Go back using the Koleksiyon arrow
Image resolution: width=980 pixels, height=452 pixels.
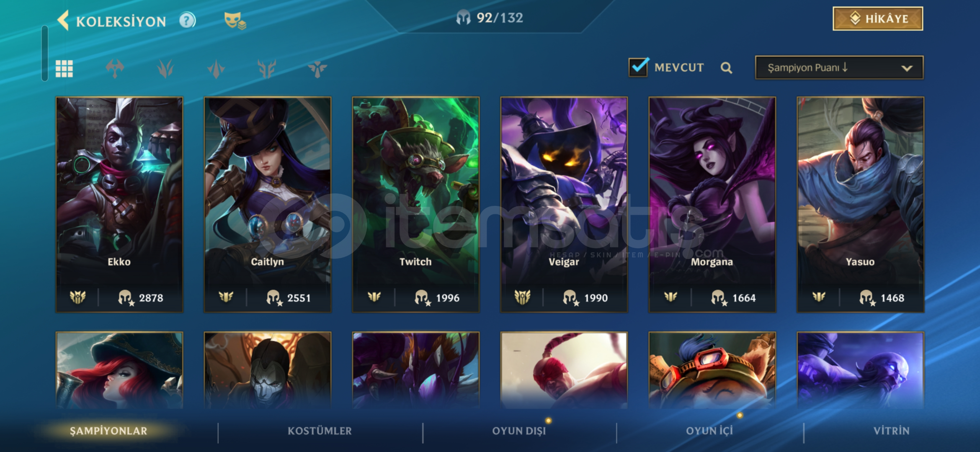pos(63,21)
